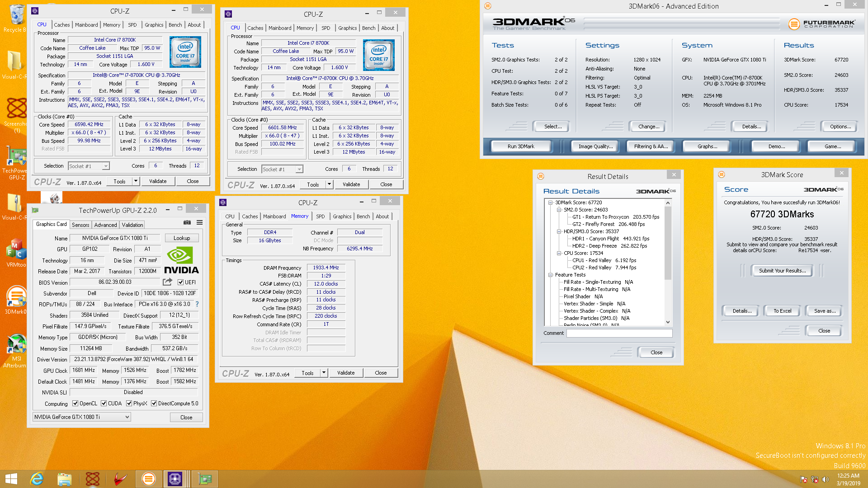This screenshot has height=488, width=868.
Task: Take a GPU-Z screenshot with the camera icon
Action: [x=187, y=222]
